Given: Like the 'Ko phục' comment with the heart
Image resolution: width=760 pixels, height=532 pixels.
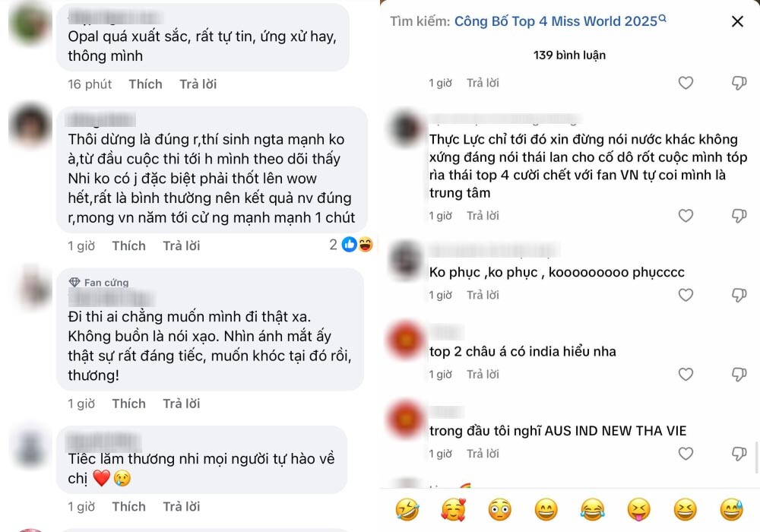Looking at the screenshot, I should click(x=686, y=295).
